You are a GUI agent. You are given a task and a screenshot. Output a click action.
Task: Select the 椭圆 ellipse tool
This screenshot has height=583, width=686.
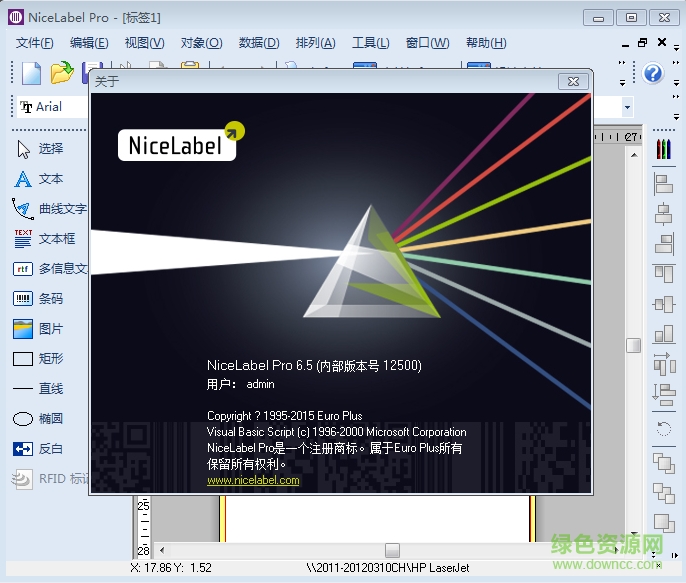[38, 419]
